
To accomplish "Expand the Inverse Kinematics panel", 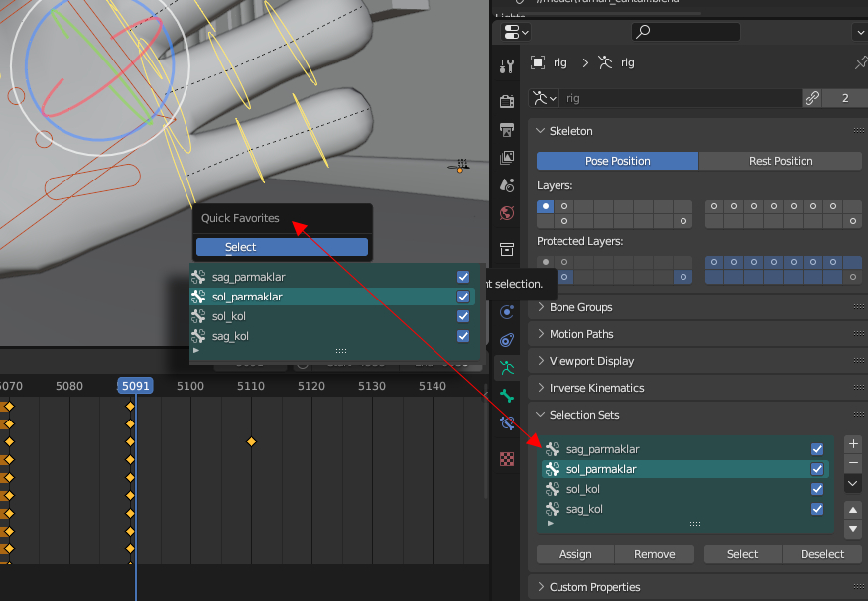I will point(541,388).
